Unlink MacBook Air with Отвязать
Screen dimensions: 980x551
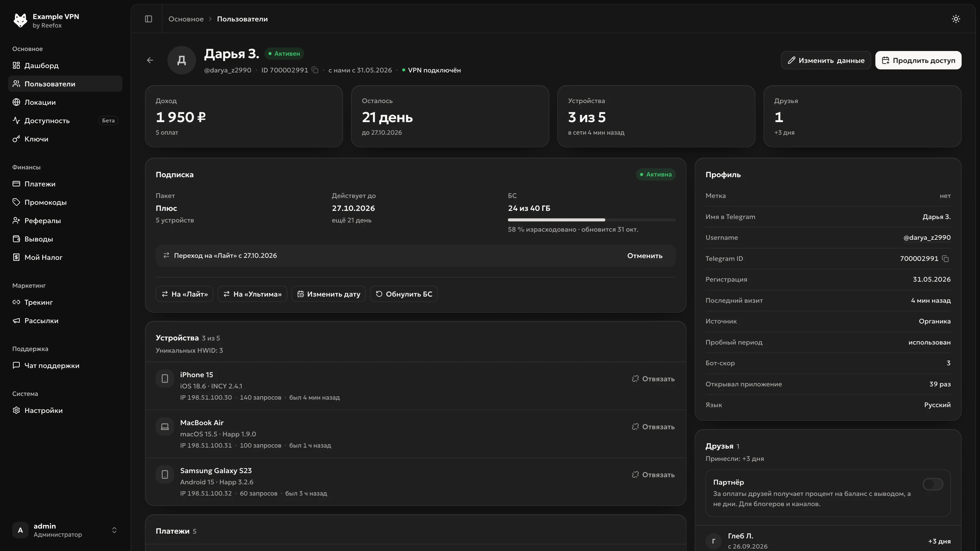653,427
